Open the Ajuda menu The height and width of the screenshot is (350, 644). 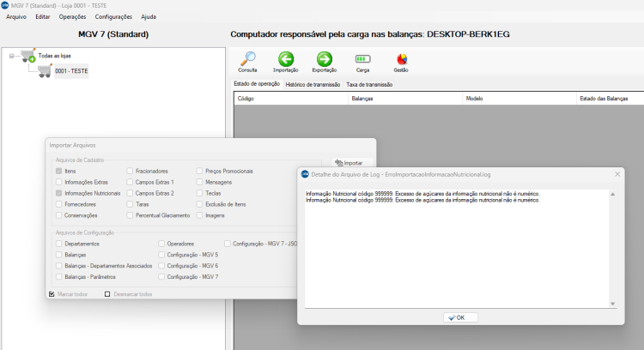click(x=149, y=17)
